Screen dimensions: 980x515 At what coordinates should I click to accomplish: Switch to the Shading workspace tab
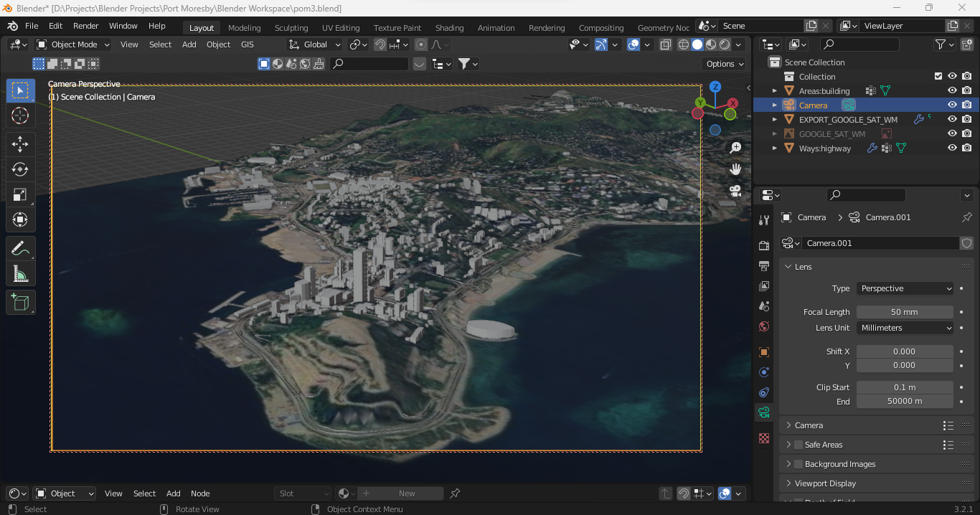coord(449,27)
